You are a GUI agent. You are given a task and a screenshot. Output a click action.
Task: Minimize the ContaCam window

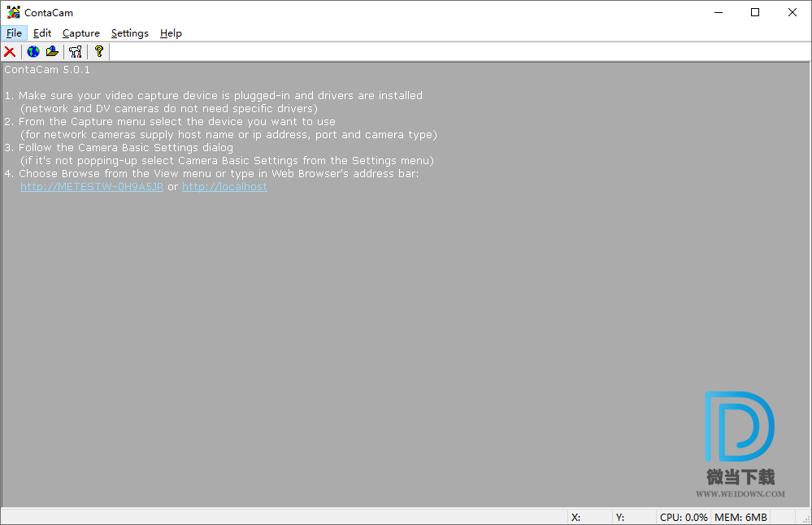(718, 12)
